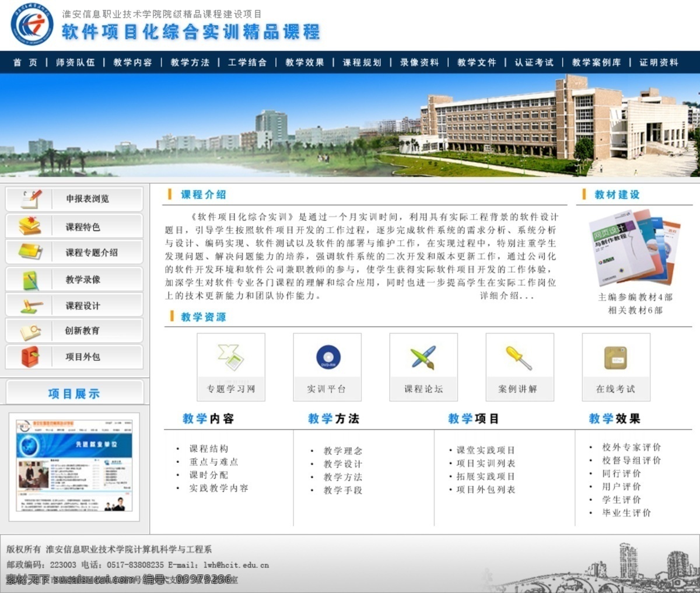
Task: Click 课程专题介绍 sidebar label
Action: (x=92, y=252)
